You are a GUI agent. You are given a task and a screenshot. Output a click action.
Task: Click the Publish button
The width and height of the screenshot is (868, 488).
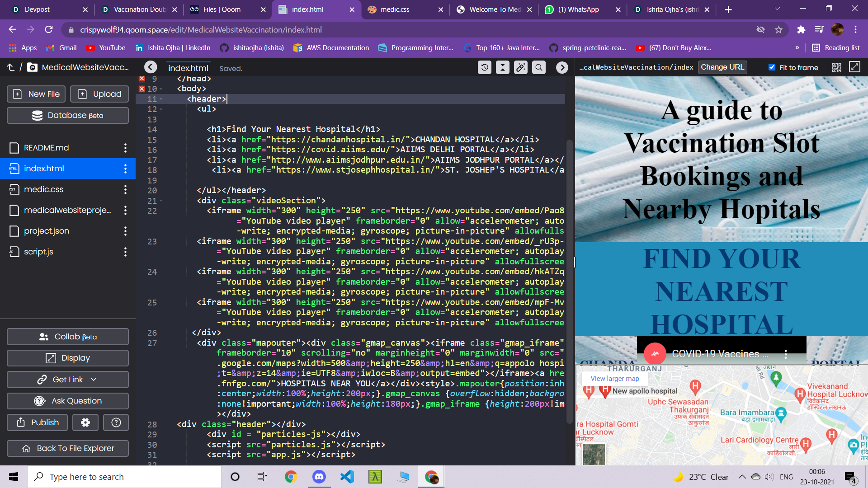point(38,422)
